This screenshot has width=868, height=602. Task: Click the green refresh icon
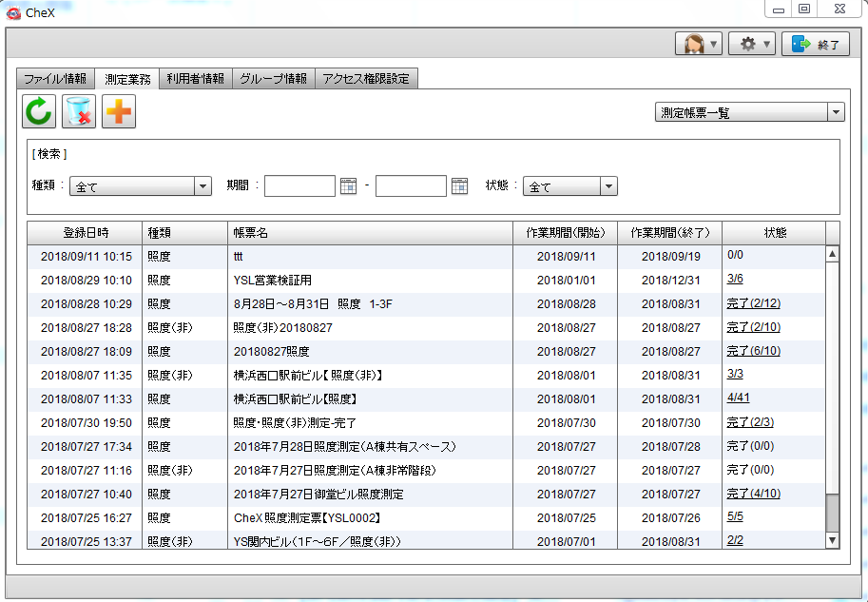(x=39, y=111)
